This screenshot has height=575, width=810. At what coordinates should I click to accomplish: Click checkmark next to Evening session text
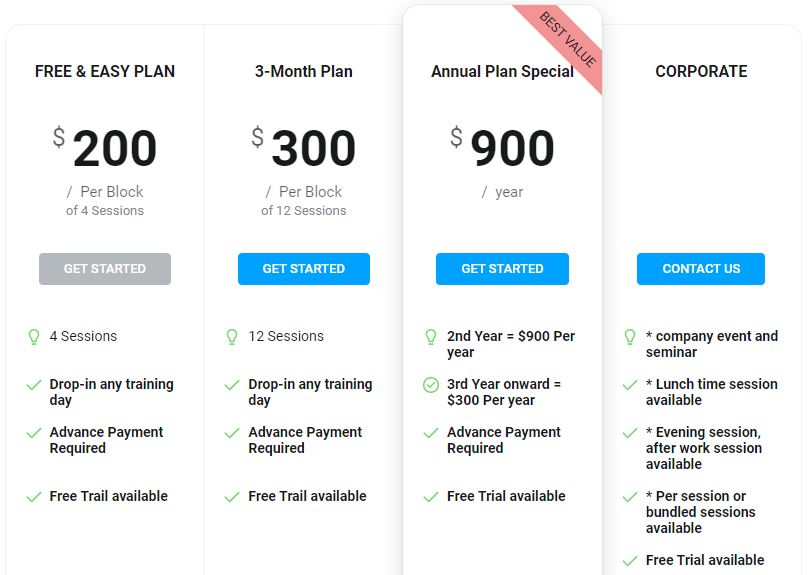click(630, 432)
